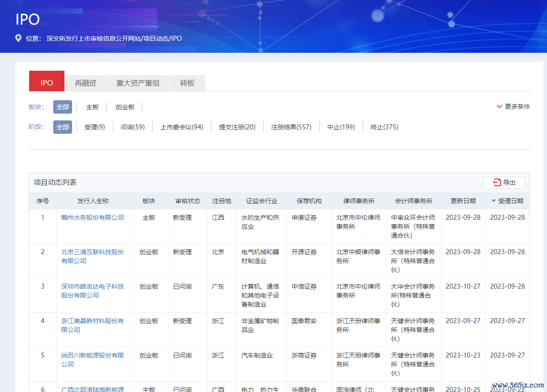The height and width of the screenshot is (392, 547).
Task: Click the 深交所发行上市审核信息公开网站 breadcrumb
Action: 94,38
